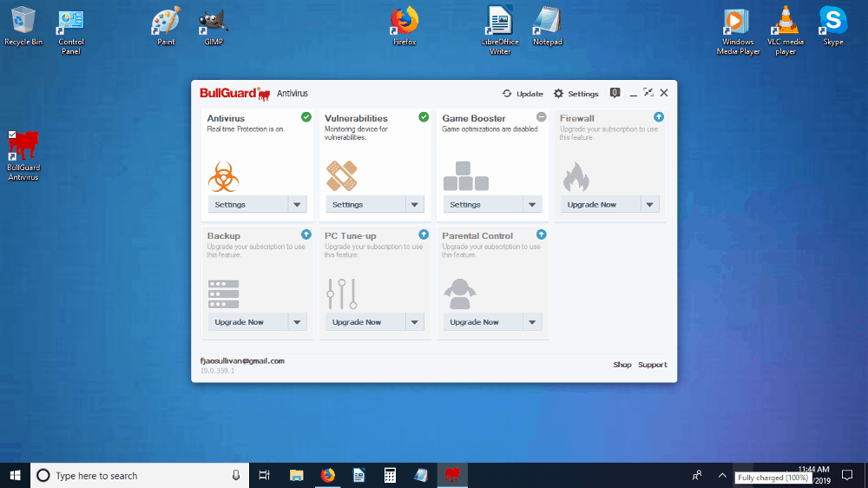Expand the Firewall Upgrade Now dropdown arrow

tap(649, 204)
